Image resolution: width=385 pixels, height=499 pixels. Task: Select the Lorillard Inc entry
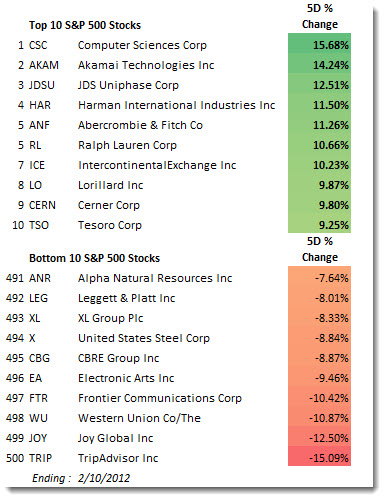[x=110, y=185]
